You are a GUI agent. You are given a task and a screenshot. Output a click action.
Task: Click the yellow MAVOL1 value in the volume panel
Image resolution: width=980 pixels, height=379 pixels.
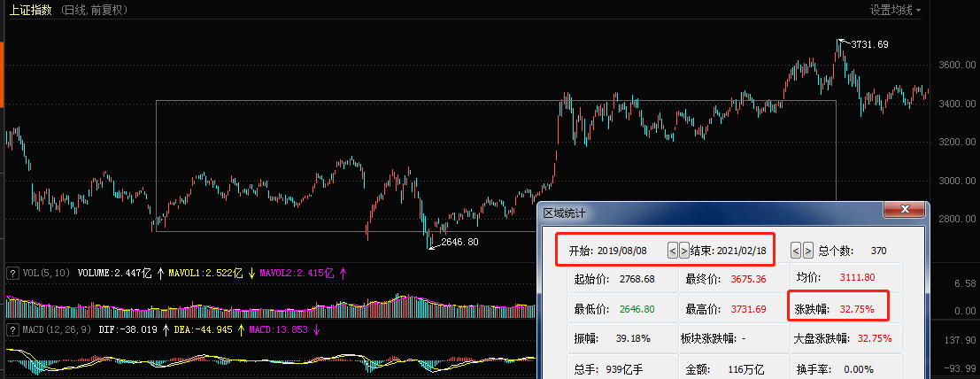coord(203,273)
